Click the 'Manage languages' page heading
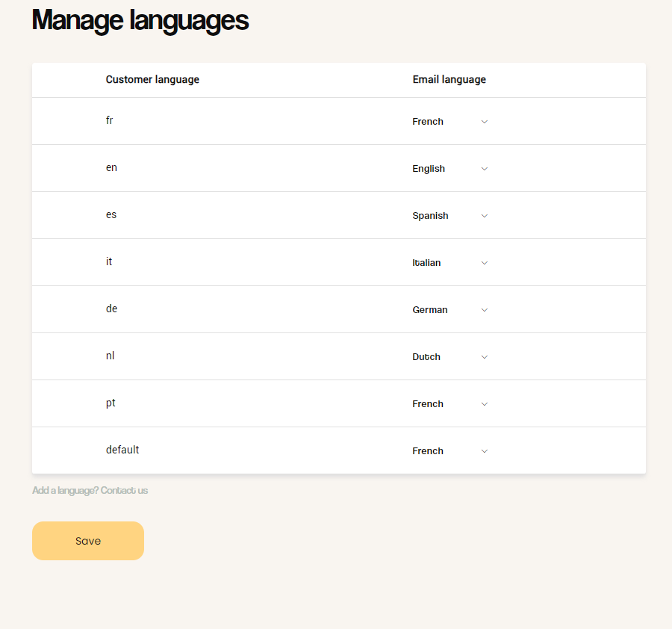Image resolution: width=672 pixels, height=629 pixels. 140,20
